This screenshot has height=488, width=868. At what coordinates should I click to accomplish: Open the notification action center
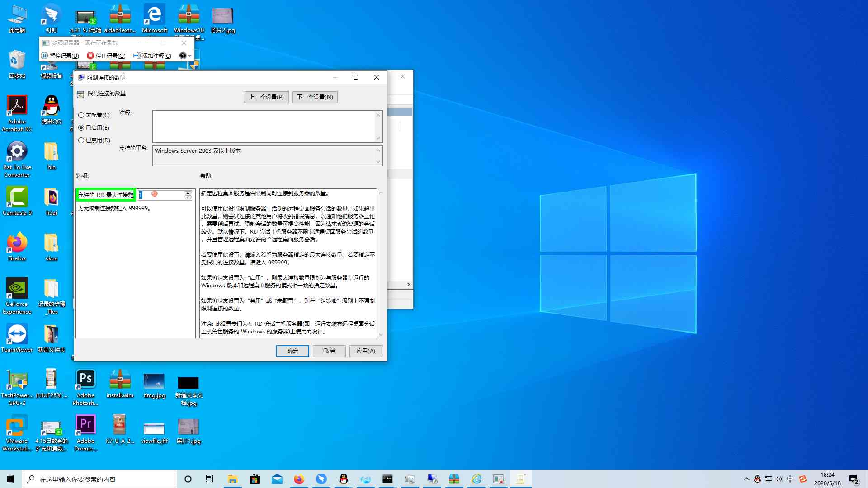(x=854, y=479)
